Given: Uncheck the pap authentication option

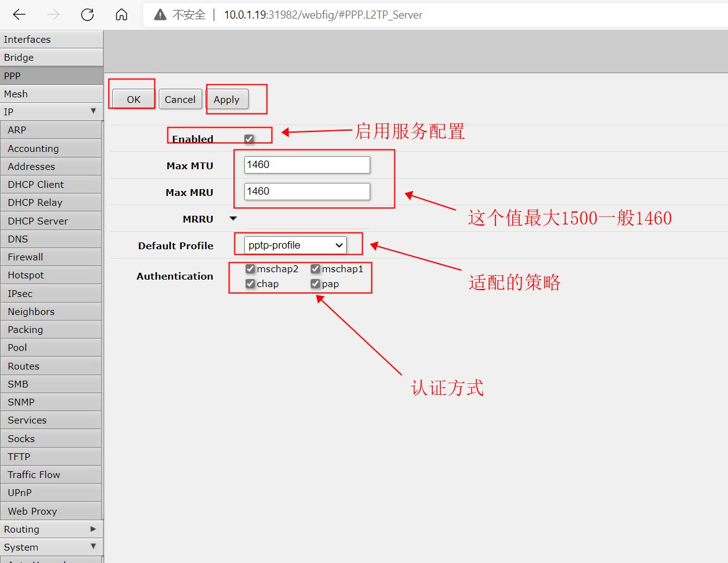Looking at the screenshot, I should point(316,284).
